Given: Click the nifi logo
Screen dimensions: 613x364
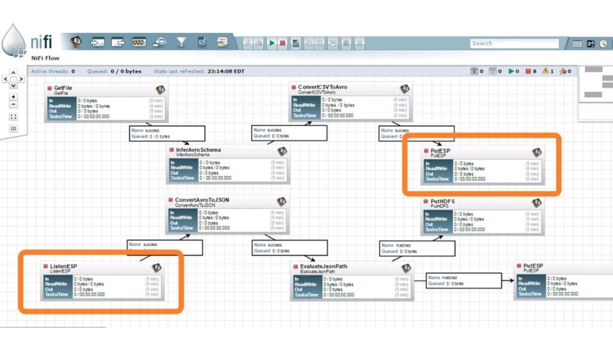Looking at the screenshot, I should pos(27,40).
